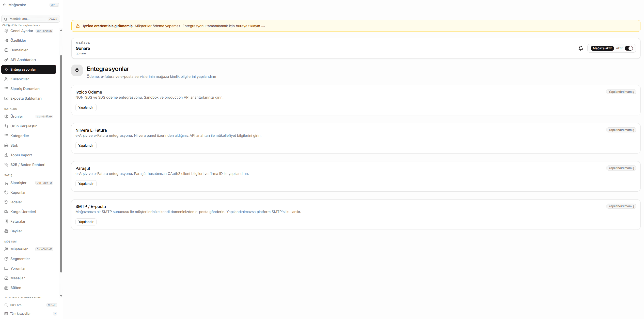The image size is (644, 319).
Task: Click the Ürünler box icon
Action: [6, 116]
